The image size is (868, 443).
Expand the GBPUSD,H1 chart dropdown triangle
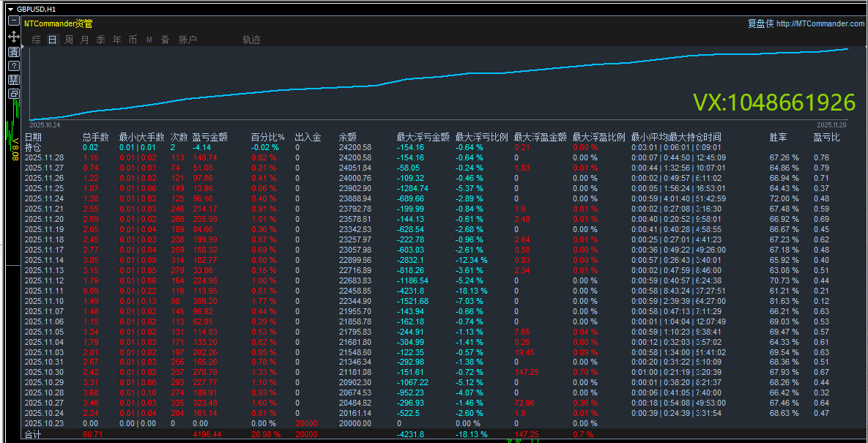coord(10,10)
